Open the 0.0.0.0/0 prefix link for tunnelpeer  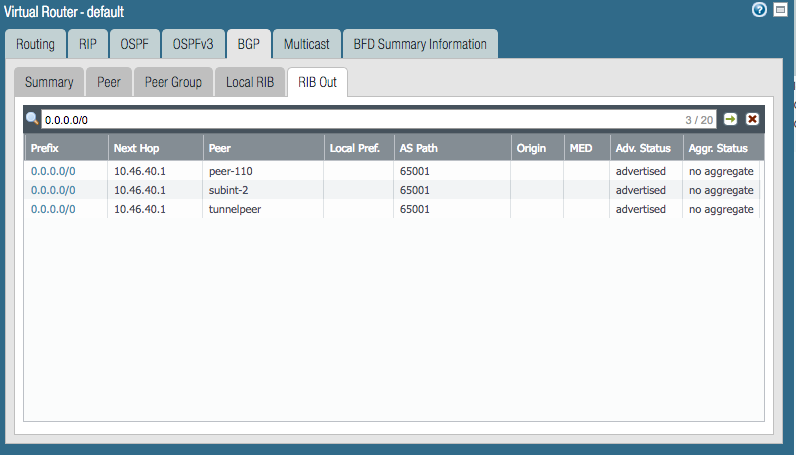(53, 209)
